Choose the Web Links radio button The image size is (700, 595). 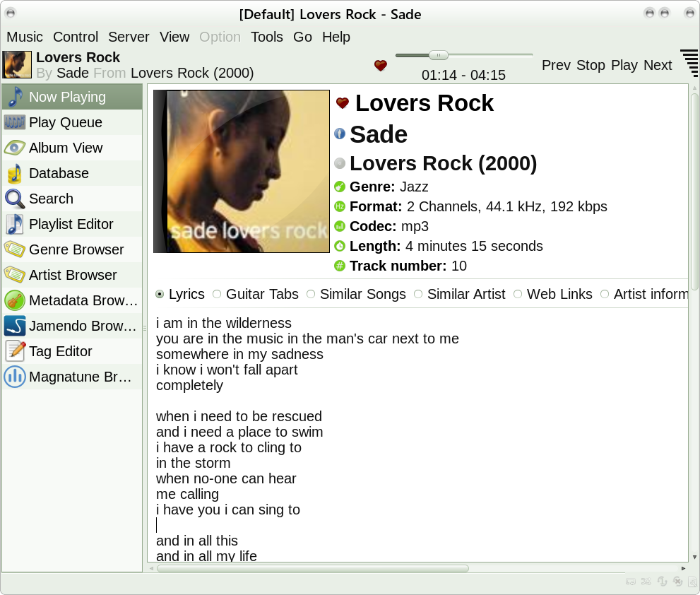click(518, 294)
